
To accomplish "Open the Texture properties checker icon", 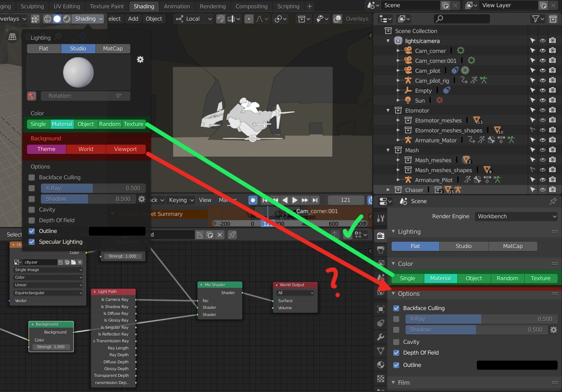I will [x=381, y=378].
